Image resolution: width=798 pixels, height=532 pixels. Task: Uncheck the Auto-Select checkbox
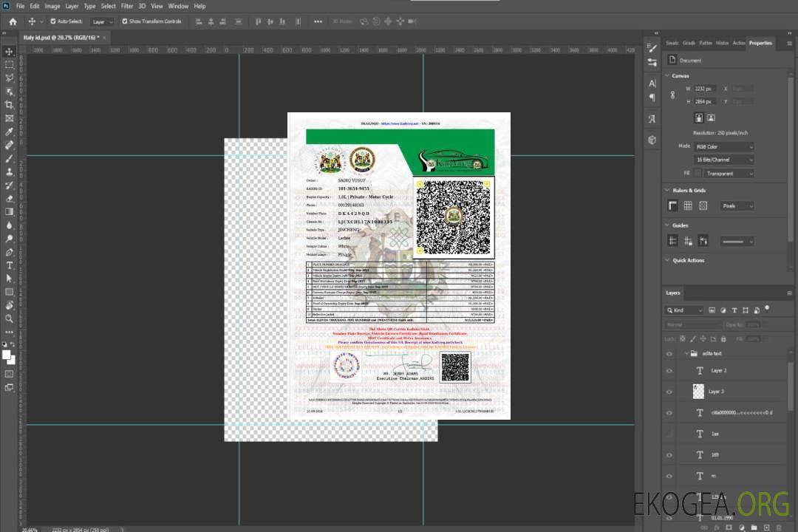53,21
